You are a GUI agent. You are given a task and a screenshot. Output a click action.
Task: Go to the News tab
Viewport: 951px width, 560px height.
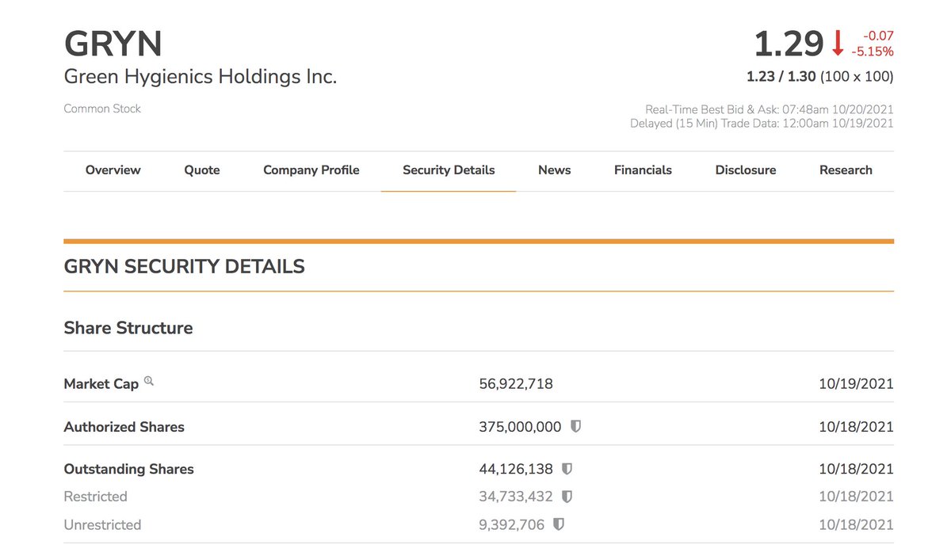pyautogui.click(x=555, y=170)
